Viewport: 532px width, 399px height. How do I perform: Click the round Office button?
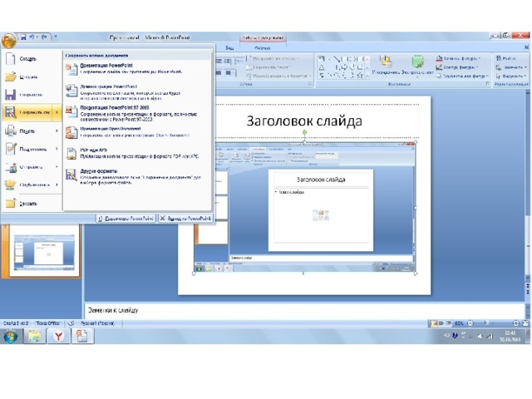click(x=8, y=41)
